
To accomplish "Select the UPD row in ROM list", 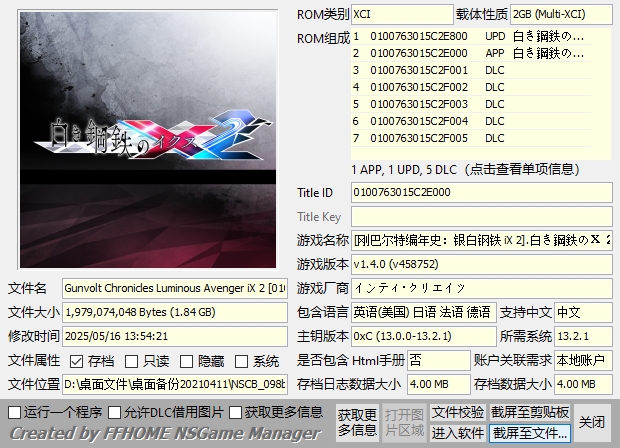I will [x=480, y=36].
